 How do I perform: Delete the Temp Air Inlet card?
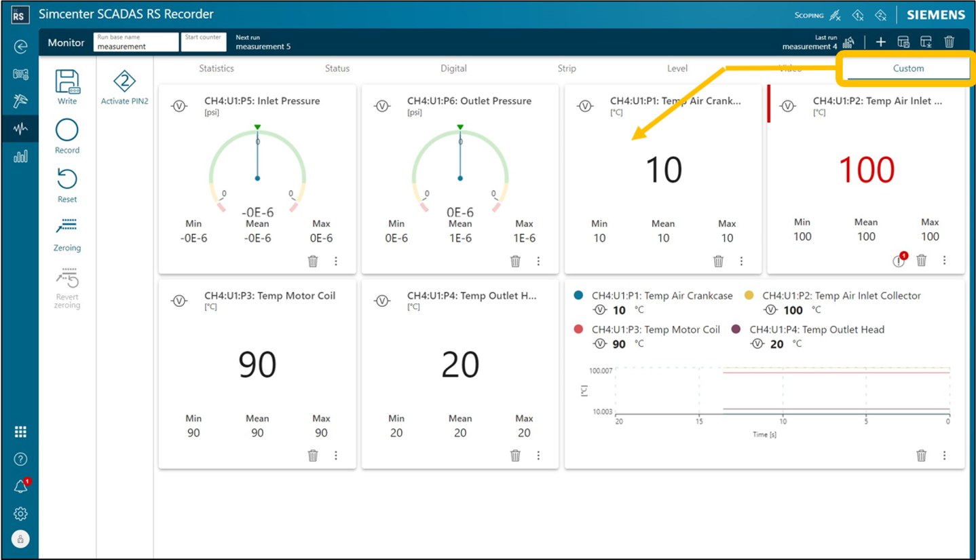(x=922, y=261)
